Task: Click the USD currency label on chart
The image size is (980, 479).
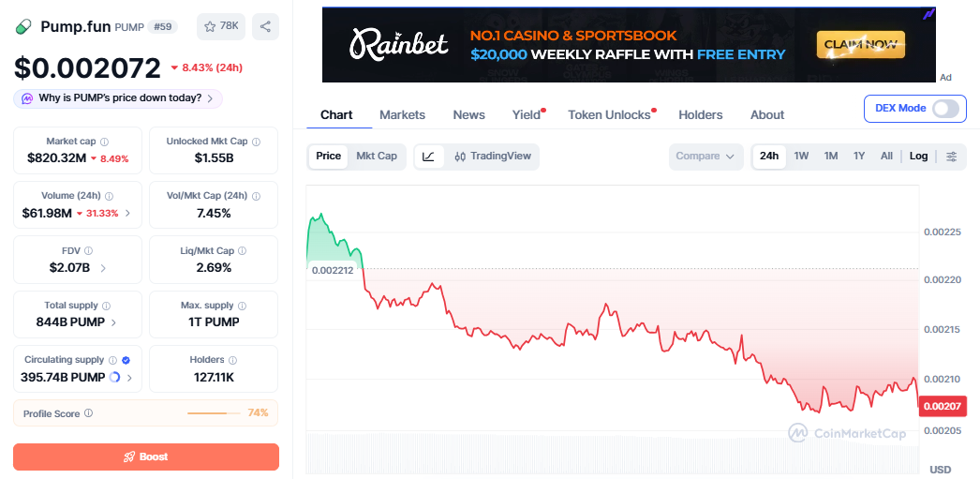Action: [940, 470]
